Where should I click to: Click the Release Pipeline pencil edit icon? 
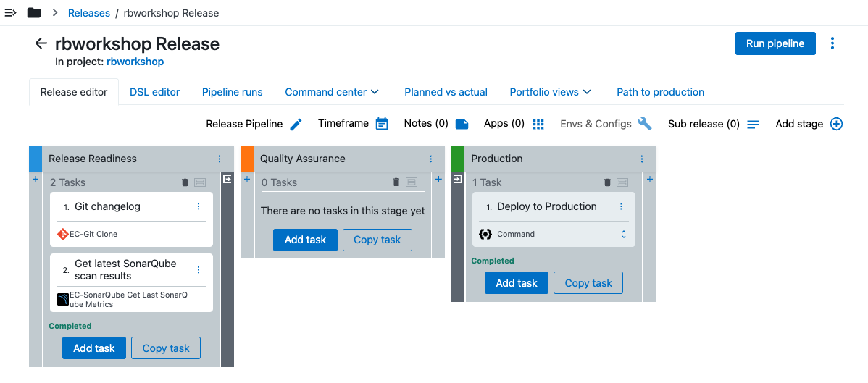[x=296, y=124]
